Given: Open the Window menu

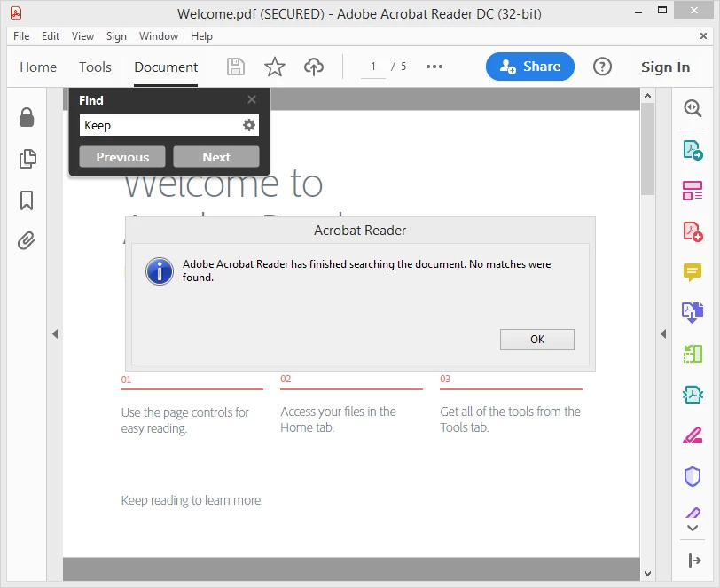Looking at the screenshot, I should coord(159,36).
